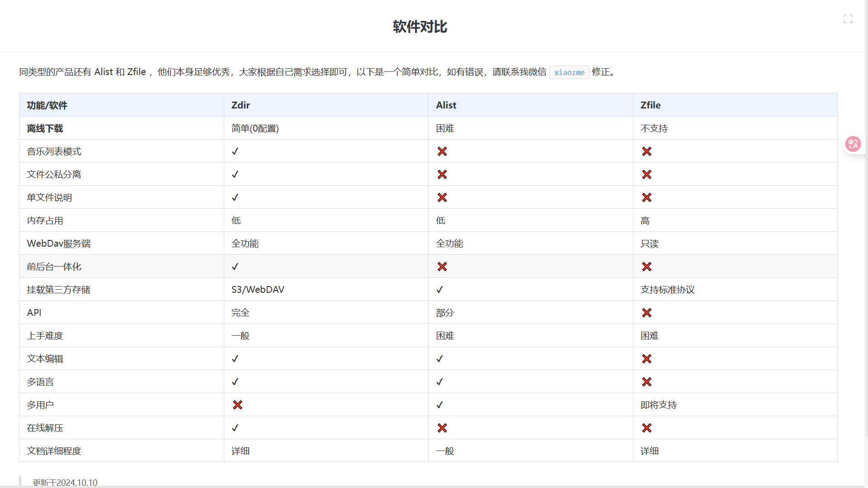
Task: Click the 前后台一体化 row label
Action: [x=54, y=267]
